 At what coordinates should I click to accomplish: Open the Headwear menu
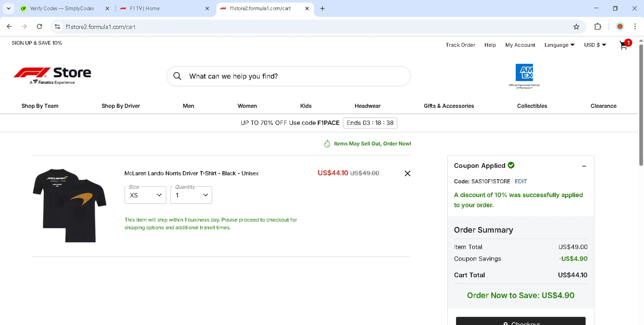pos(368,106)
